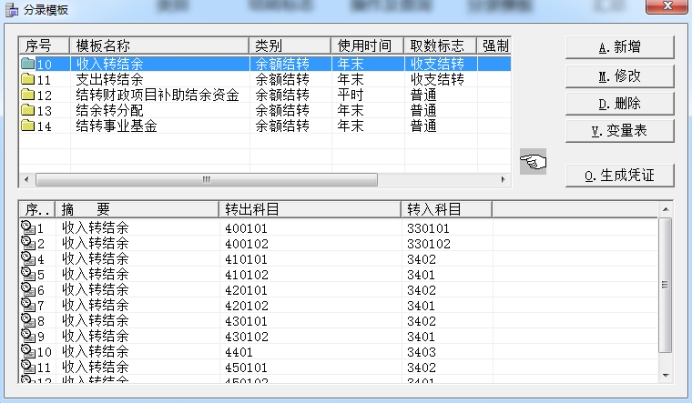Click the left arrow of horizontal scrollbar

pos(26,180)
